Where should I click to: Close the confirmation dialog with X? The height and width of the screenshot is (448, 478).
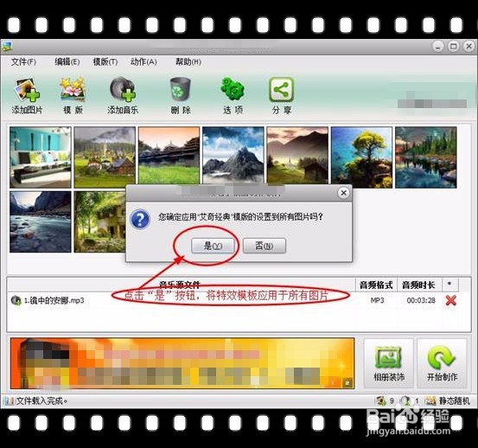(343, 193)
